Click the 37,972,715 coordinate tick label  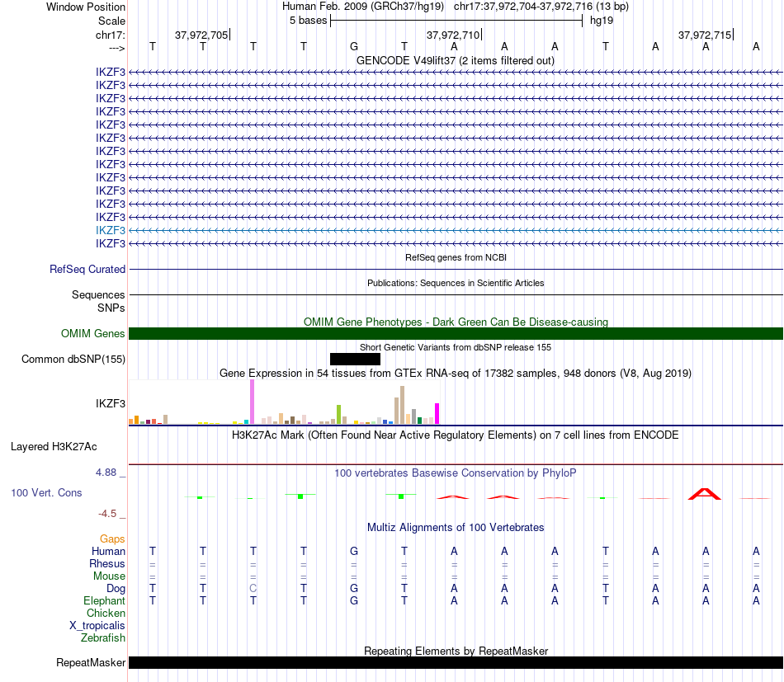coord(705,35)
